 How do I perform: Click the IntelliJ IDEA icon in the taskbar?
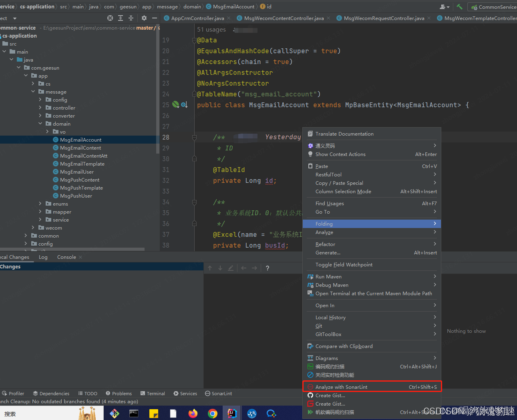click(232, 413)
